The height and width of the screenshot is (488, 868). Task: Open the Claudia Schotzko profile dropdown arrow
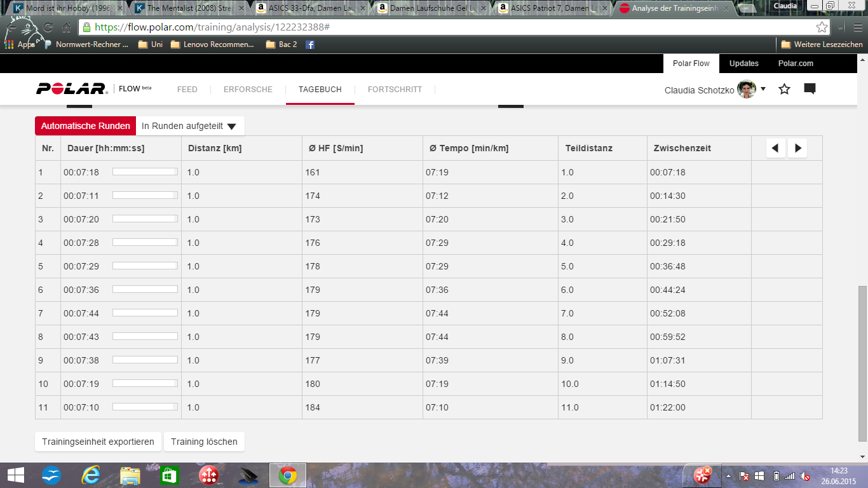[763, 89]
